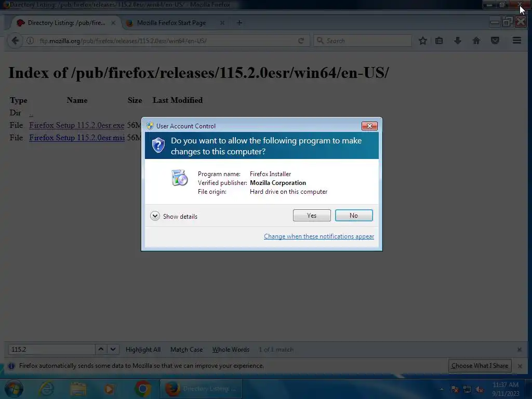Open a new tab with plus button
Screen dimensions: 532x399
coord(239,23)
